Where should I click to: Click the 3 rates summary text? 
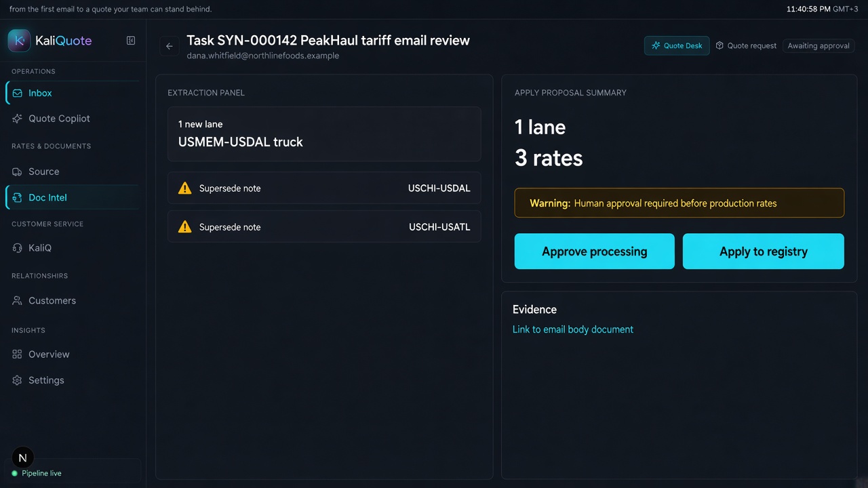tap(549, 158)
